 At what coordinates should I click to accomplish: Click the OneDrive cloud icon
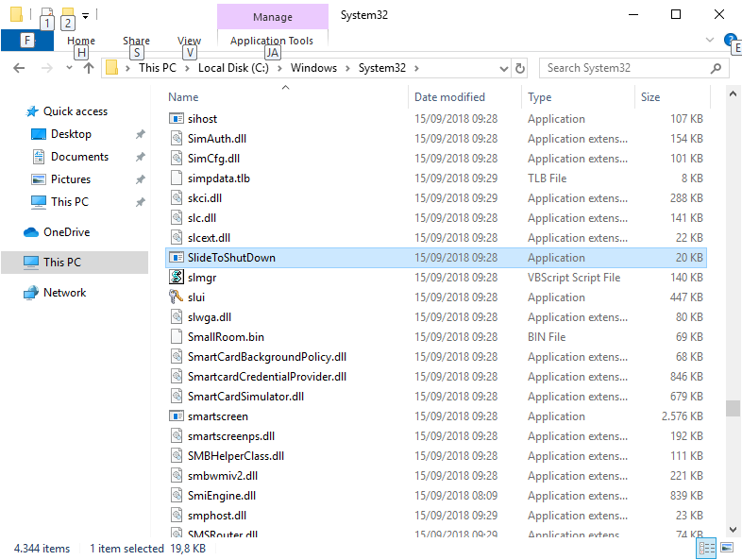(x=31, y=232)
